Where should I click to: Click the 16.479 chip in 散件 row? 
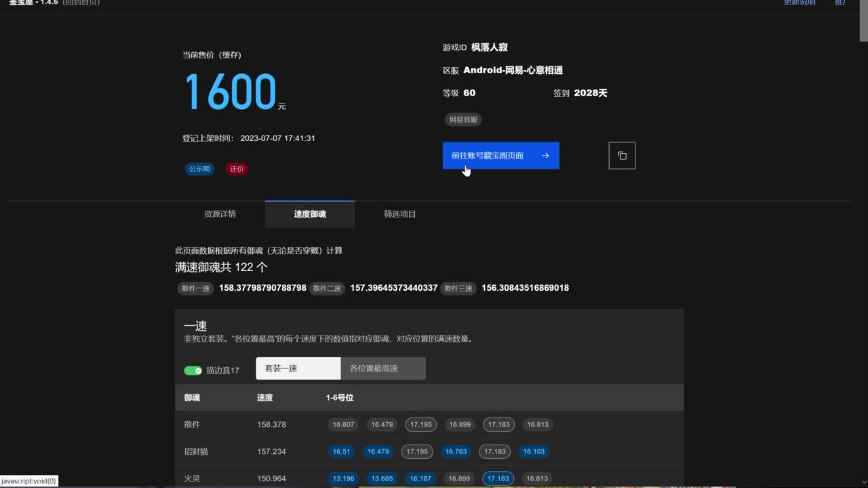coord(382,425)
